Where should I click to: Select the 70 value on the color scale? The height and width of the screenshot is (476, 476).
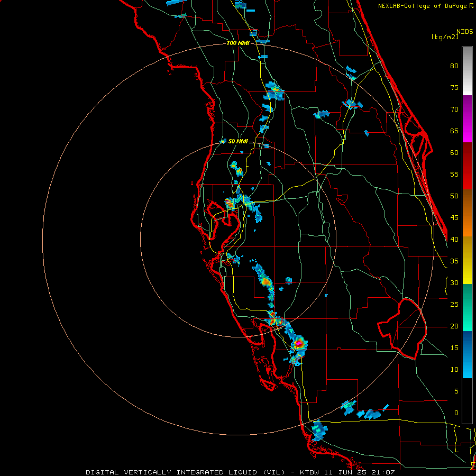pyautogui.click(x=454, y=109)
